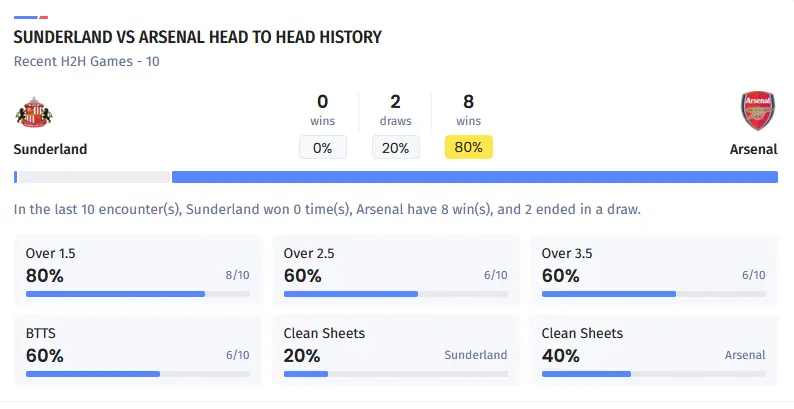Open the Over 1.5 stat card
This screenshot has width=794, height=409.
click(138, 270)
